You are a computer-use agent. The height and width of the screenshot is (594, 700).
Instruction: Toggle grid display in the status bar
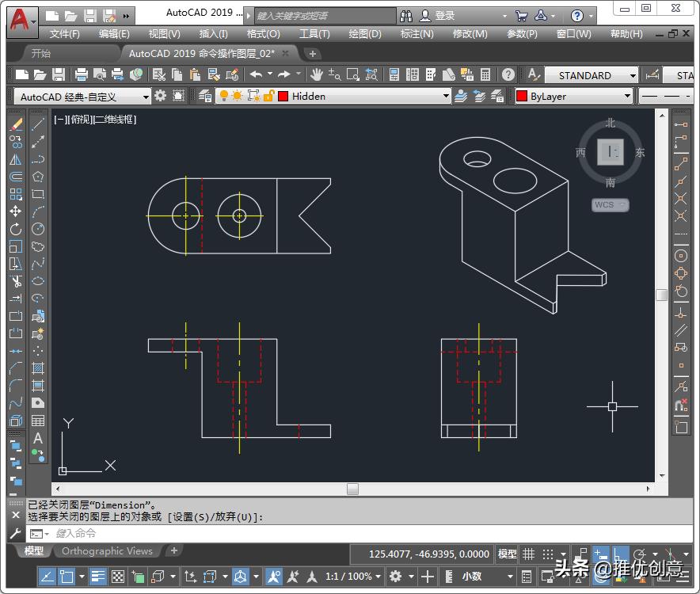click(x=529, y=553)
